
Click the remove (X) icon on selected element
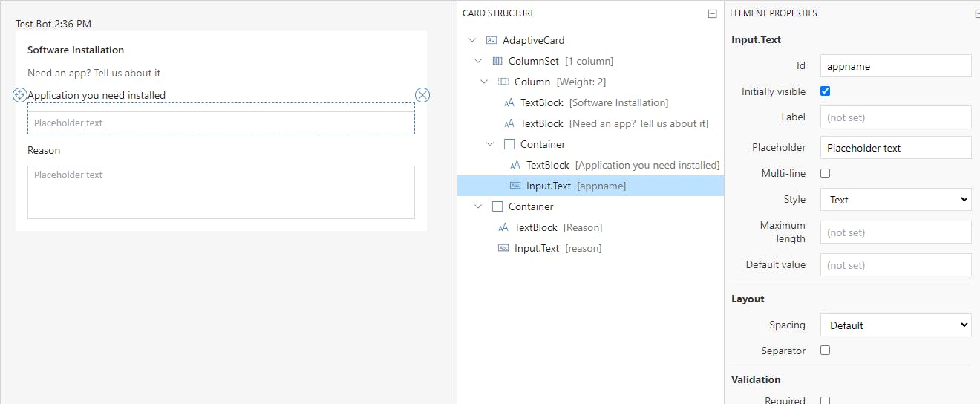coord(422,95)
